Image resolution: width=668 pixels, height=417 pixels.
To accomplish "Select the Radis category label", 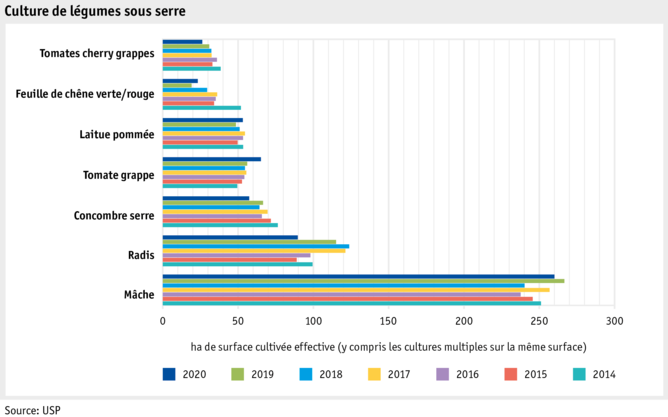I will (141, 255).
